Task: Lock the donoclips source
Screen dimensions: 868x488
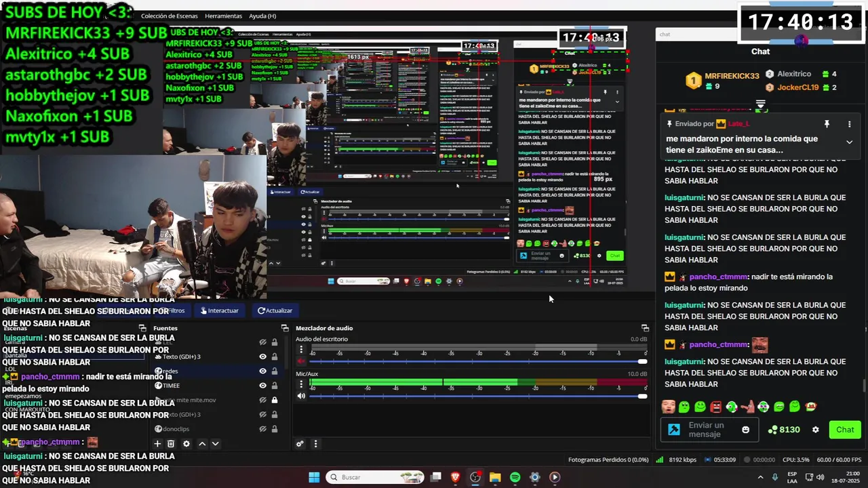Action: pyautogui.click(x=275, y=429)
